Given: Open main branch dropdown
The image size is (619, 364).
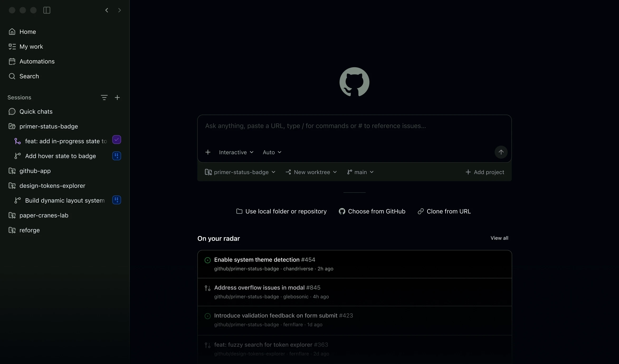Looking at the screenshot, I should point(360,172).
